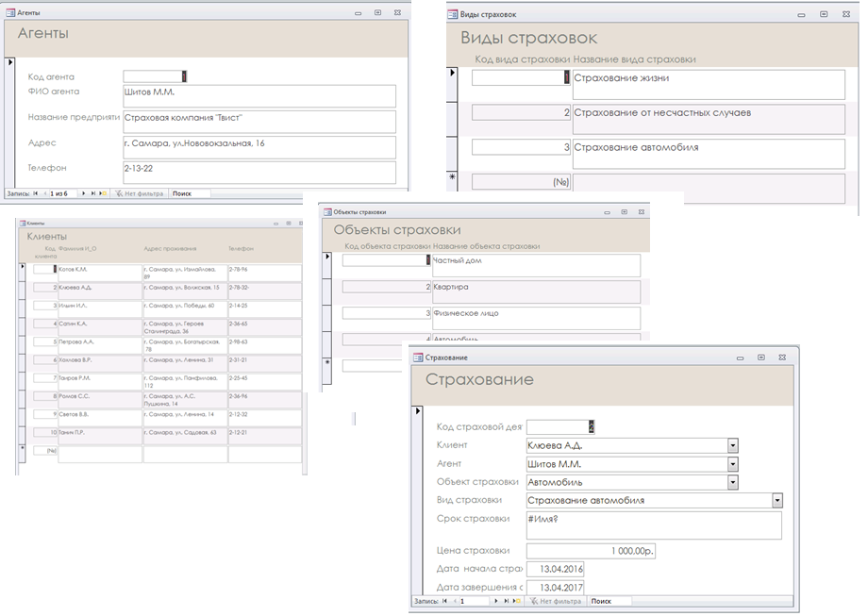The height and width of the screenshot is (616, 868).
Task: Click the Агенты window form icon
Action: click(10, 13)
